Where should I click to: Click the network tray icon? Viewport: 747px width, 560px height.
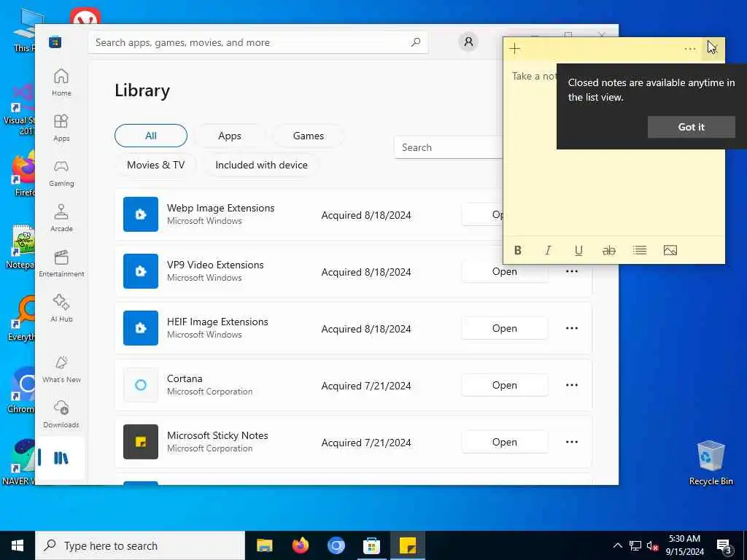(635, 545)
